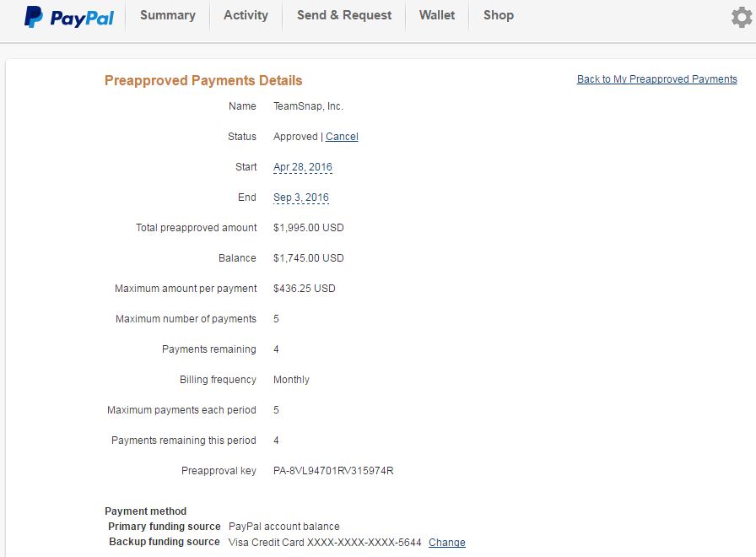Image resolution: width=756 pixels, height=557 pixels.
Task: Click the Maximum number of payments label
Action: pyautogui.click(x=186, y=319)
